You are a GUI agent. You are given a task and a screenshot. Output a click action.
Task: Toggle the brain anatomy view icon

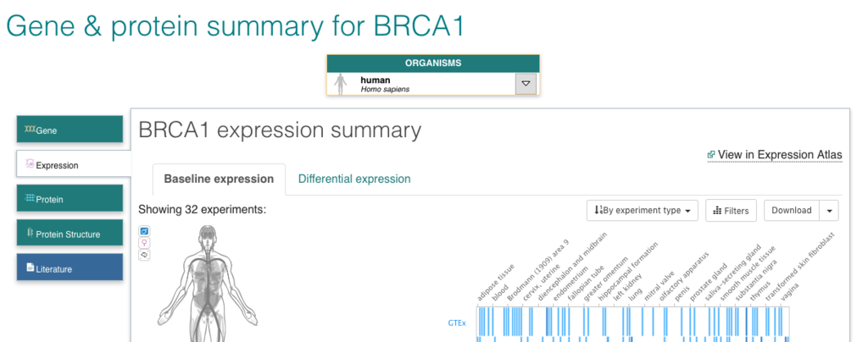coord(144,255)
